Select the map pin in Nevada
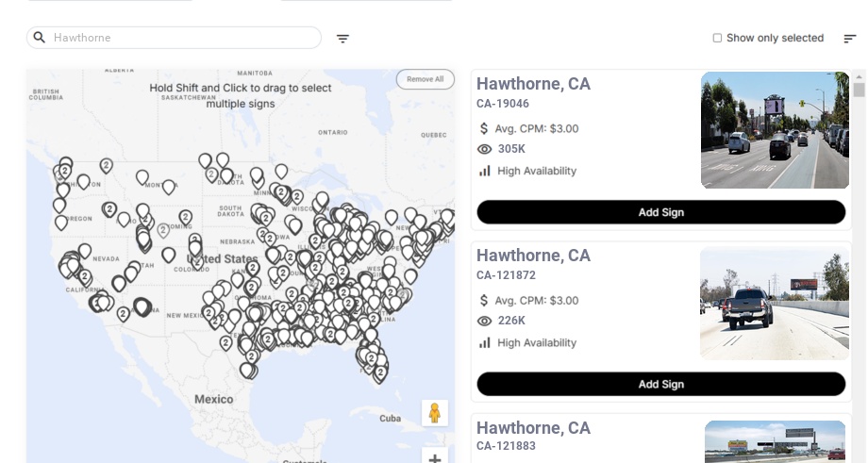Image resolution: width=868 pixels, height=463 pixels. click(x=85, y=251)
